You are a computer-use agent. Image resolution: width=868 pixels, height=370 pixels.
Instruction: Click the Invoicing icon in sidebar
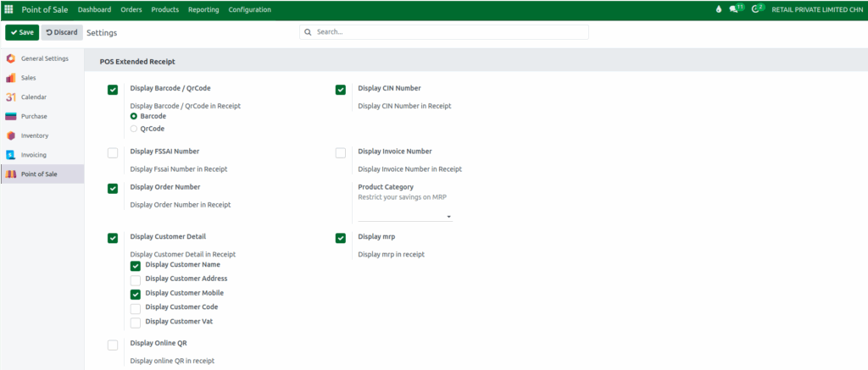[10, 155]
